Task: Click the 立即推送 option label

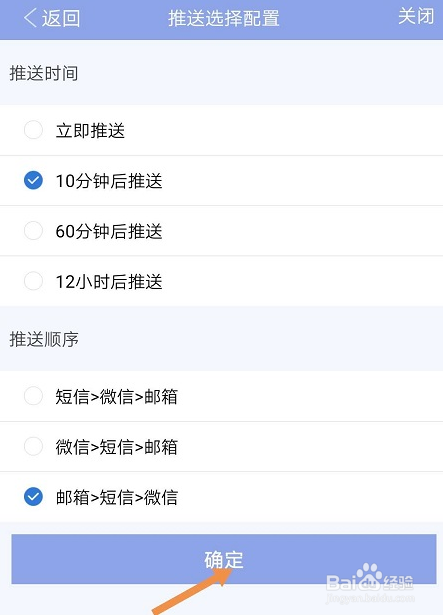Action: click(90, 130)
